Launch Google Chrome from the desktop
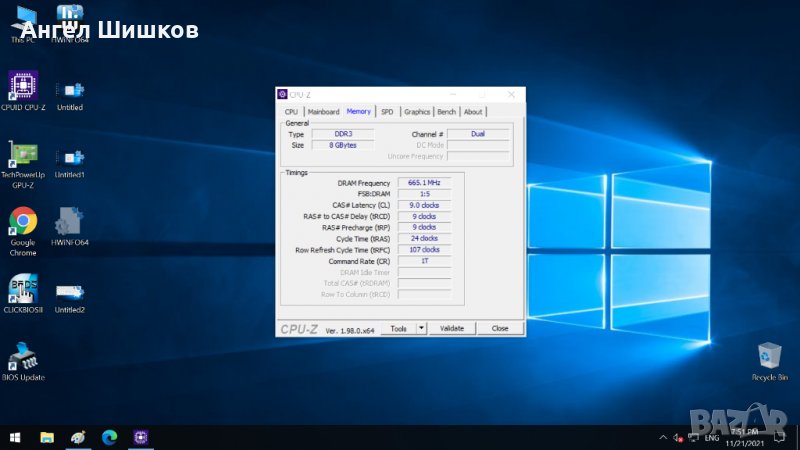800x450 pixels. point(23,221)
